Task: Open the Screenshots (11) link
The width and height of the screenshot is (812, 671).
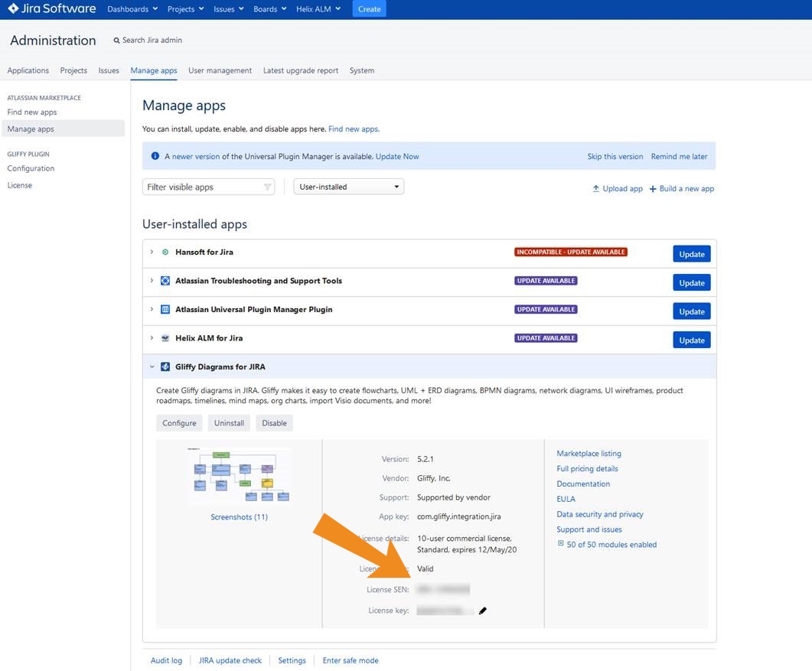Action: click(x=240, y=516)
